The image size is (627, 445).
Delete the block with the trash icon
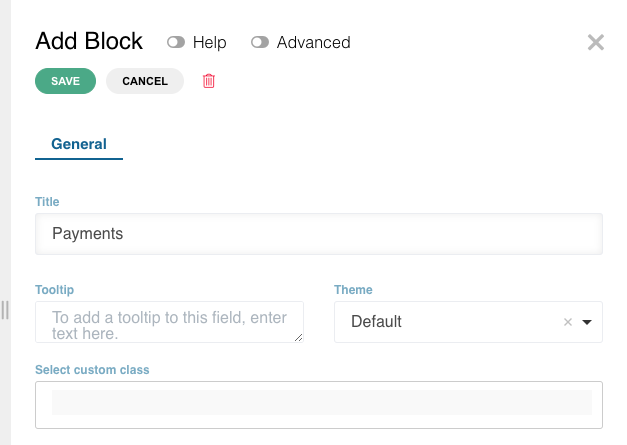(209, 81)
